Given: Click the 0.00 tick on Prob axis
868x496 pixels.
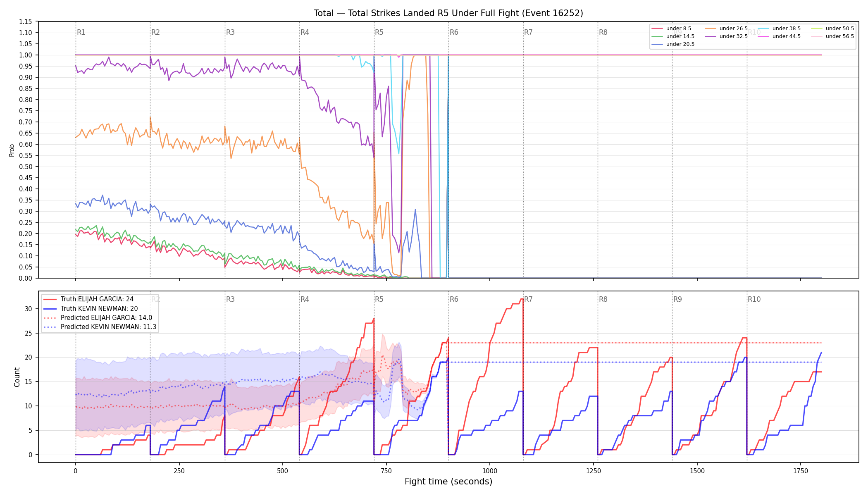Looking at the screenshot, I should click(x=25, y=278).
